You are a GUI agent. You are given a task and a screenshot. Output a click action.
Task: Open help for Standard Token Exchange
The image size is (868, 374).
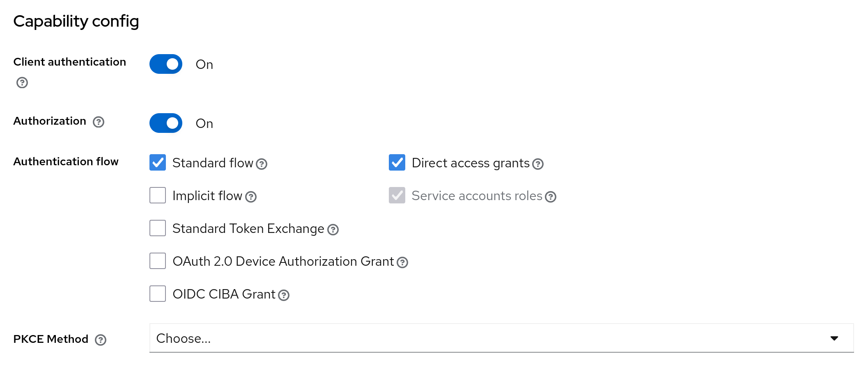point(333,230)
